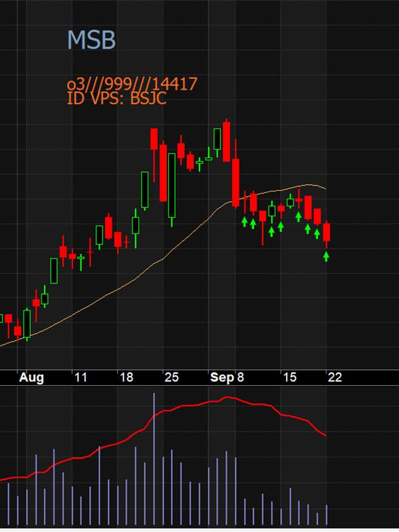Viewport: 399px width, 532px height.
Task: Click the tallest volume bar in lower panel
Action: (x=154, y=459)
